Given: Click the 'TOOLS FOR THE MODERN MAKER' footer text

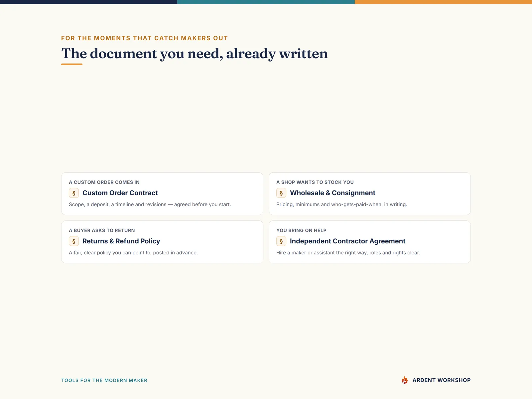Looking at the screenshot, I should (x=104, y=380).
